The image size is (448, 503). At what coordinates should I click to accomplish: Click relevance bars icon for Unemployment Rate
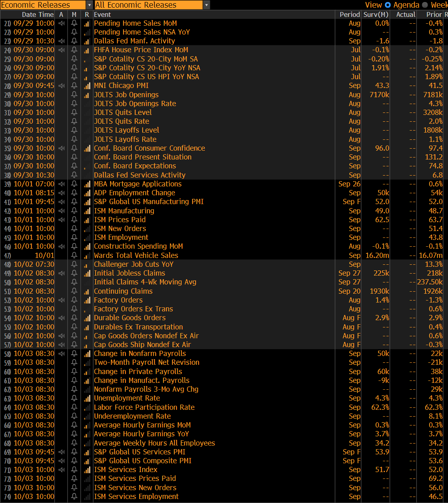point(87,398)
